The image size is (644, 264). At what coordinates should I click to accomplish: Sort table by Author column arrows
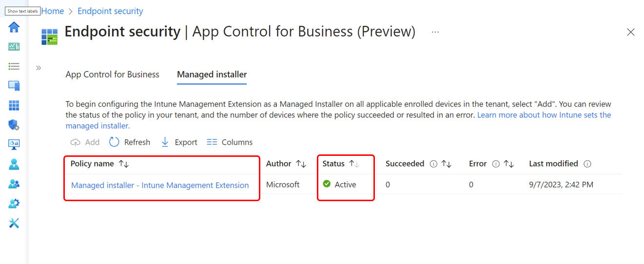301,164
